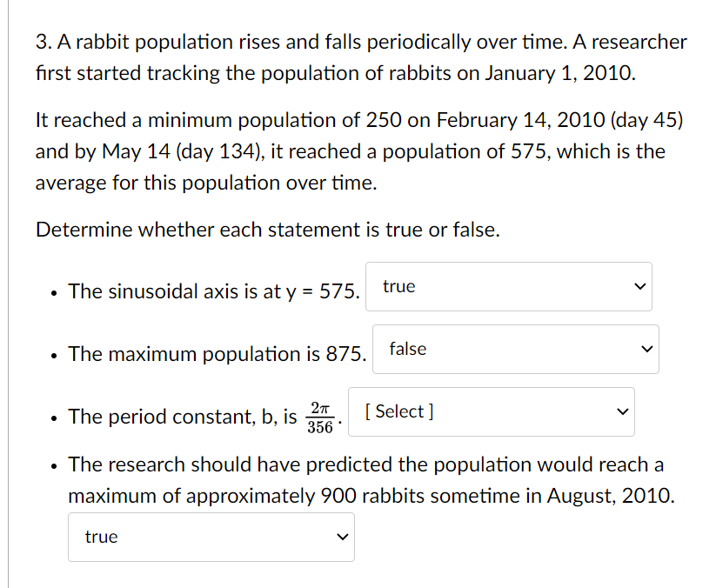This screenshot has width=716, height=588.
Task: Click the question title starting with '3. A rabbit population'
Action: [360, 57]
